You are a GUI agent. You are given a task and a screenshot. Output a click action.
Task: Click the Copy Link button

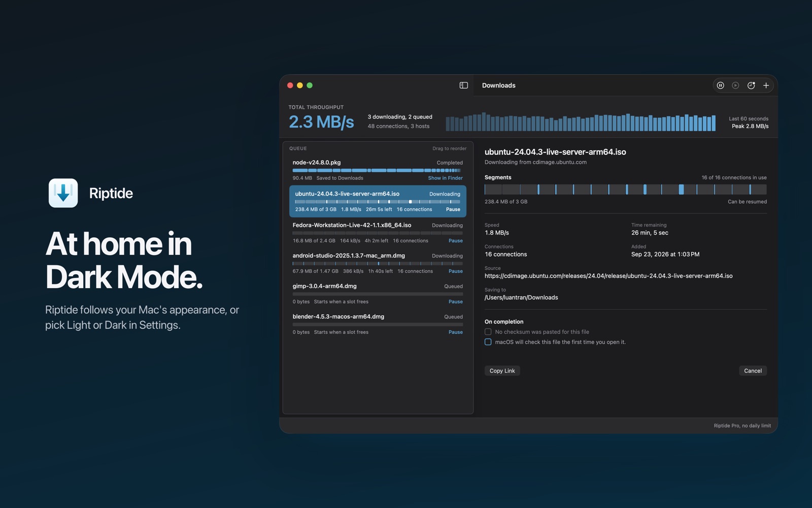click(x=502, y=371)
